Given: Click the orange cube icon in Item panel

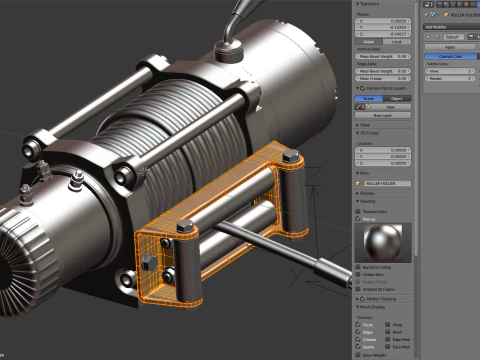Looking at the screenshot, I should (358, 183).
